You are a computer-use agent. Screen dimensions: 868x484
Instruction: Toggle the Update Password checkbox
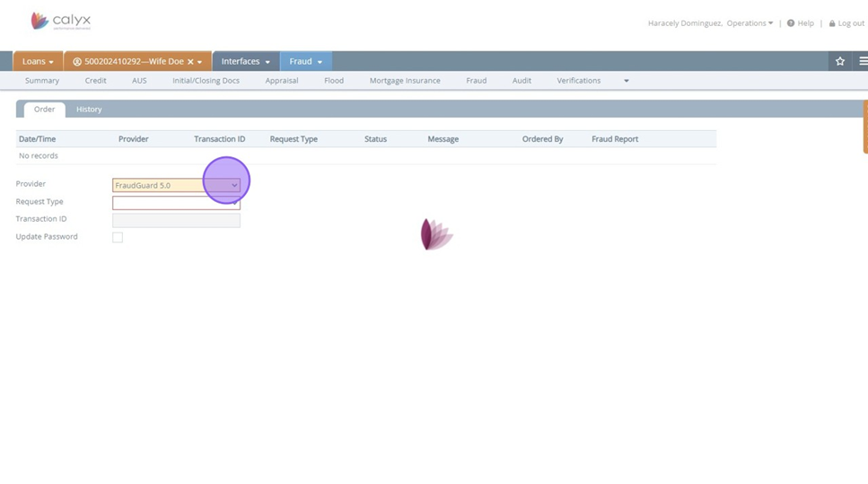coord(118,237)
